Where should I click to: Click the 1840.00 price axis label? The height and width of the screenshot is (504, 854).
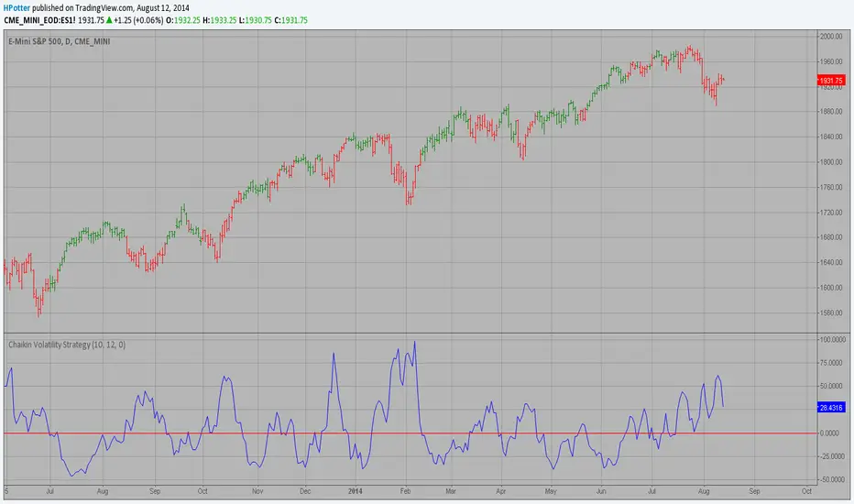[832, 137]
